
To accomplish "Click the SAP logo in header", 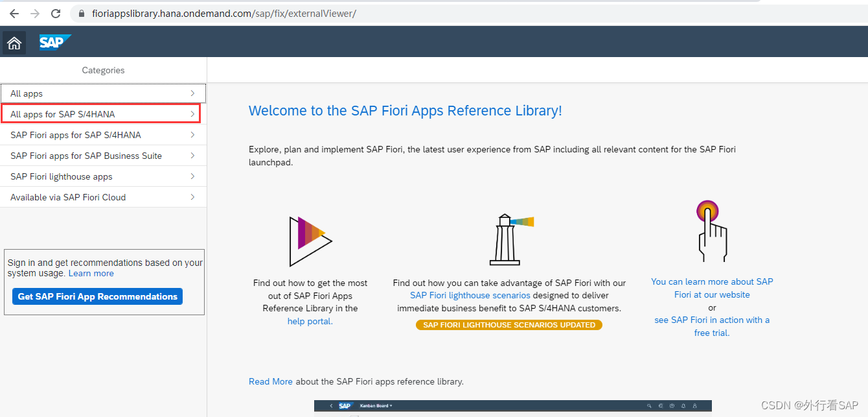I will click(x=54, y=42).
